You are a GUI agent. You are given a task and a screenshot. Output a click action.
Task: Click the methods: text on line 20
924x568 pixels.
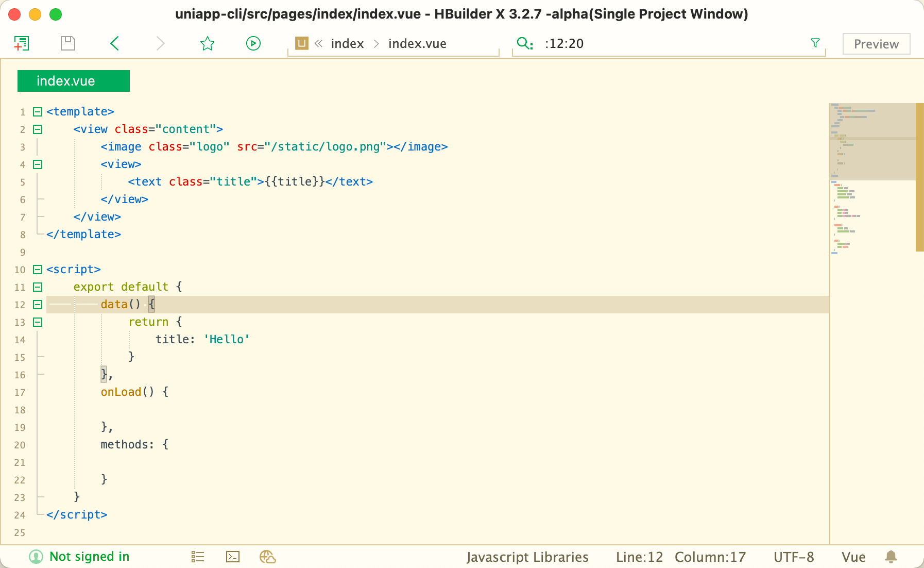tap(127, 444)
